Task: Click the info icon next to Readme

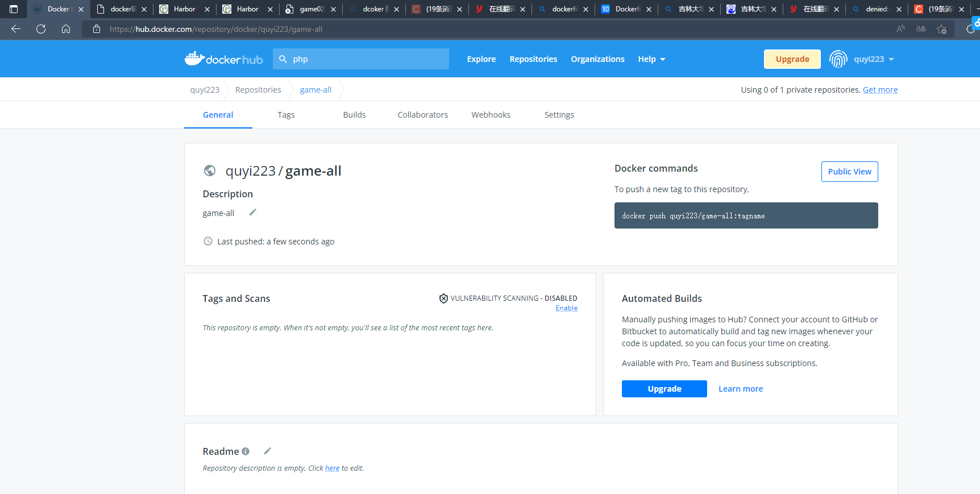Action: (246, 451)
